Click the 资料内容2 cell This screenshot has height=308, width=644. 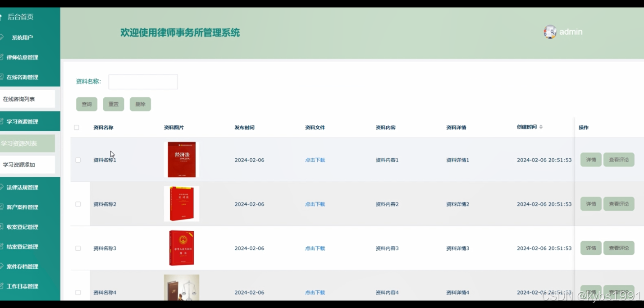pyautogui.click(x=387, y=204)
